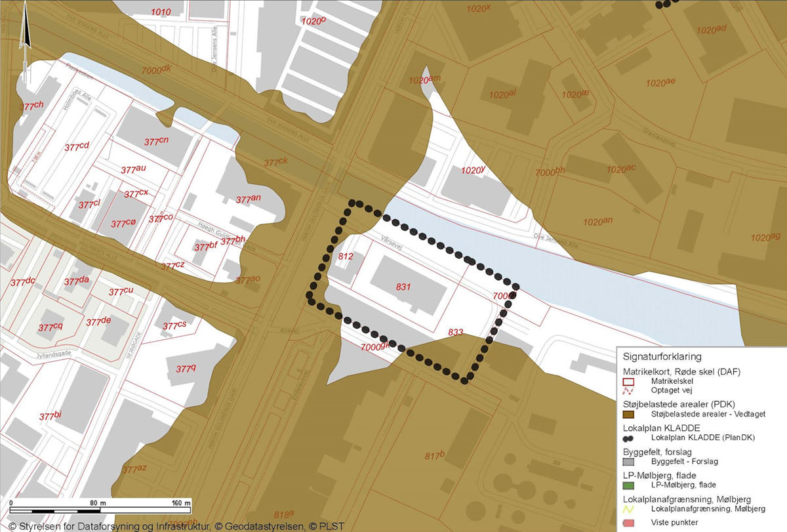Click the dashed Optaget vej legend symbol
The width and height of the screenshot is (787, 532).
628,390
